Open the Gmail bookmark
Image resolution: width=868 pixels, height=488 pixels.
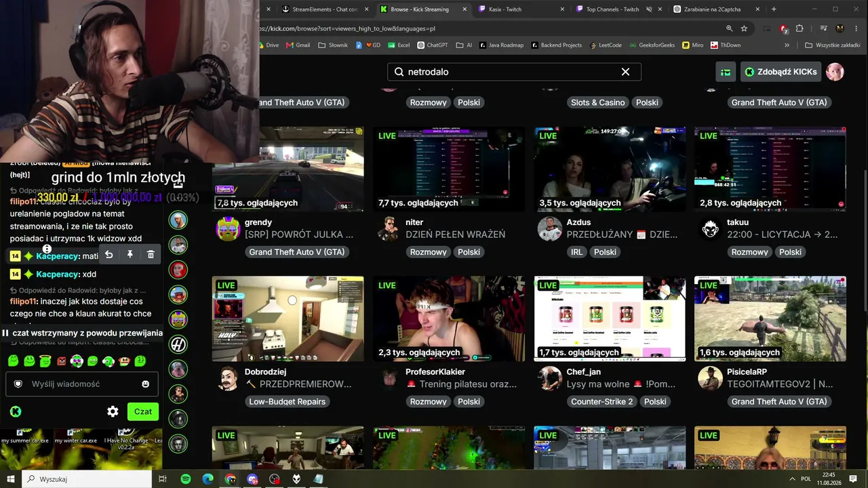(298, 45)
